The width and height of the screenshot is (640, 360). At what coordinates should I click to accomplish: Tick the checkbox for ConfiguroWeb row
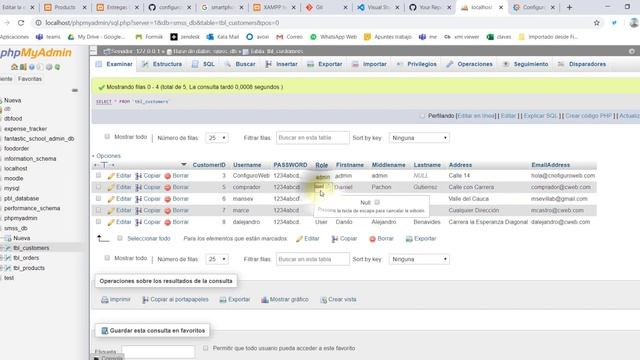click(x=98, y=176)
